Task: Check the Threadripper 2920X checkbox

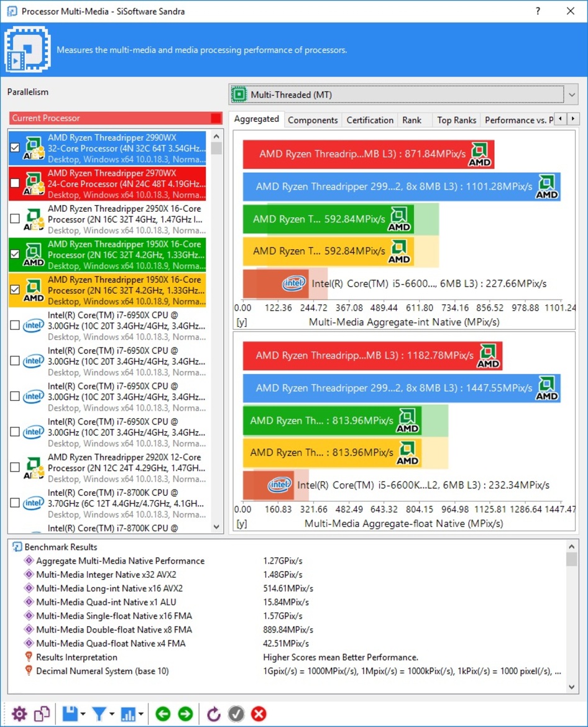Action: click(x=15, y=467)
